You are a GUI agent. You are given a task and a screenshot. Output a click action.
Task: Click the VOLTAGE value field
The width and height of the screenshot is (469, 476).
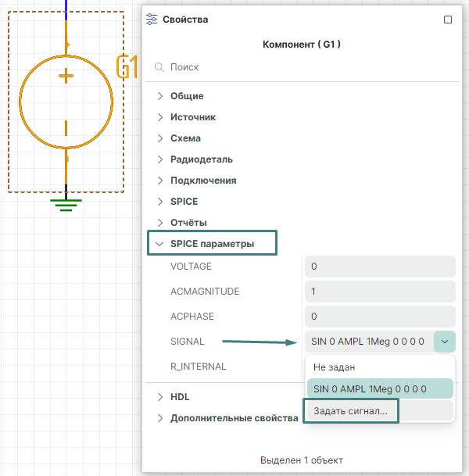pos(380,267)
